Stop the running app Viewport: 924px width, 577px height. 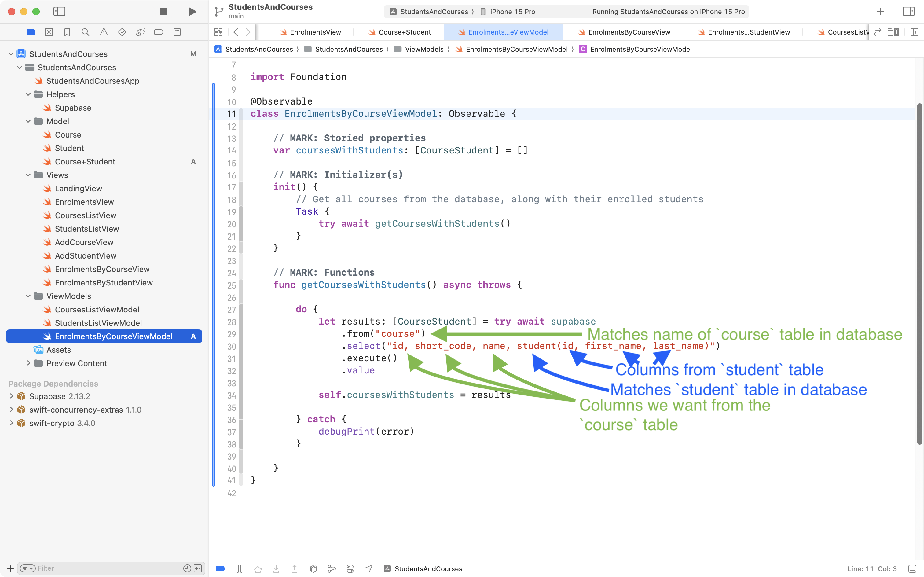click(164, 11)
